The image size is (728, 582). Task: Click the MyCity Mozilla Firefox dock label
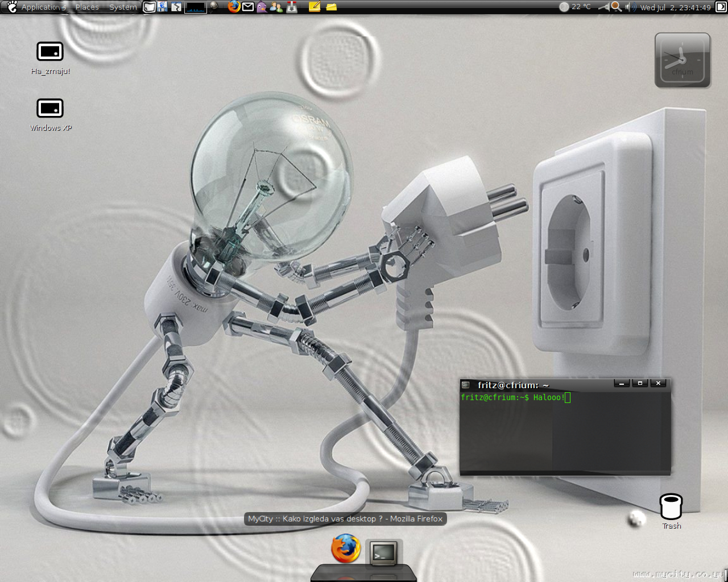pos(345,519)
